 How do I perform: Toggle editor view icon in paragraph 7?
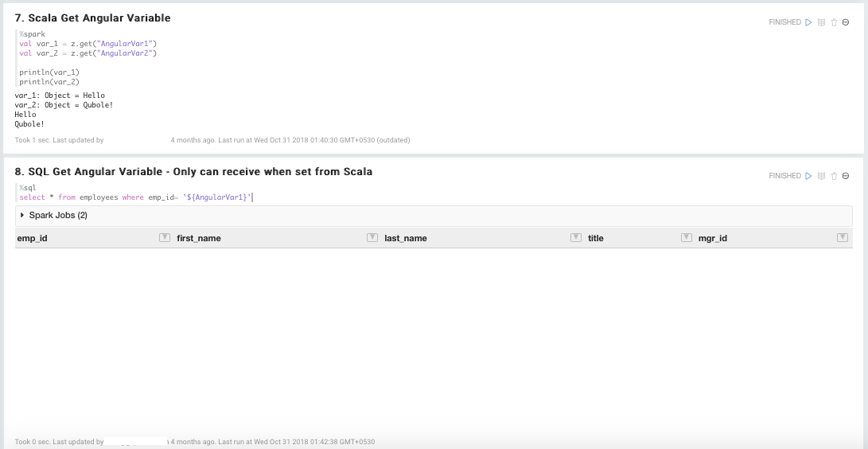(822, 22)
